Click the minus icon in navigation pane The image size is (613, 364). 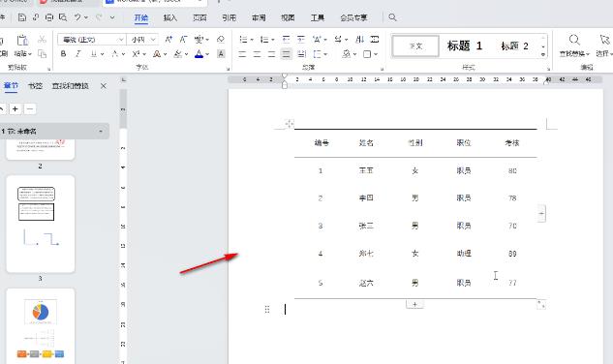point(30,108)
